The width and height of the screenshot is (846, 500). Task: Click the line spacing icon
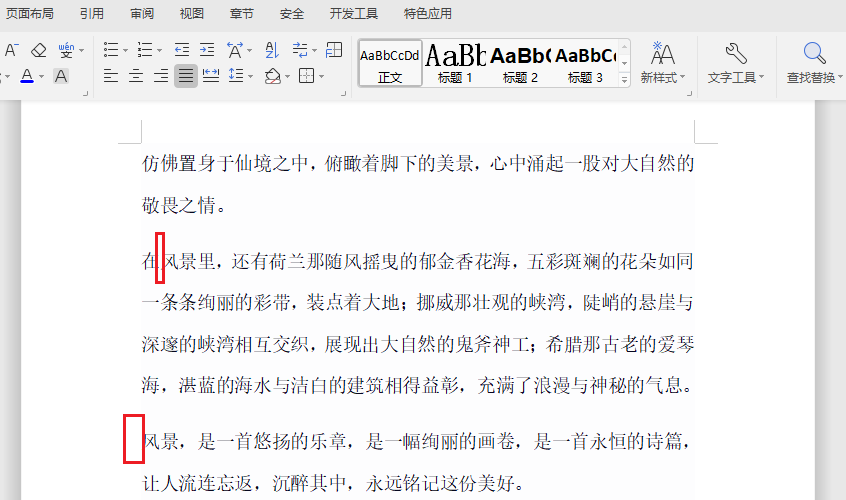click(236, 76)
